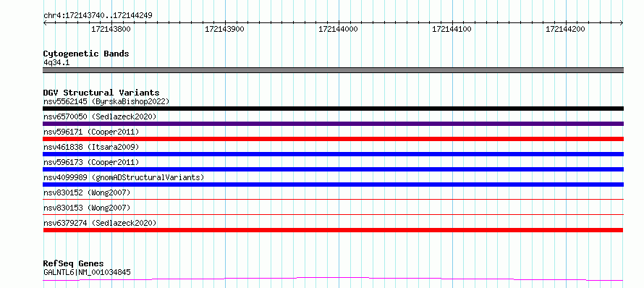The image size is (644, 288).
Task: Open the RefSeq Genes track title
Action: (73, 263)
